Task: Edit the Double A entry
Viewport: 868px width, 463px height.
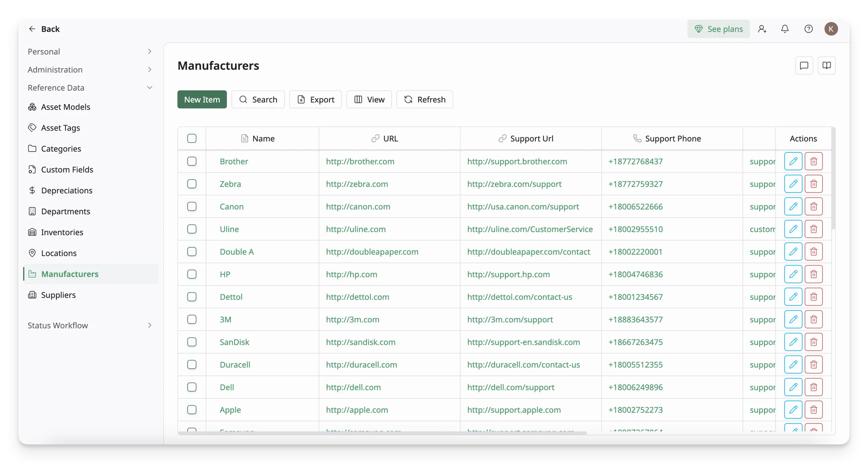Action: pyautogui.click(x=793, y=252)
